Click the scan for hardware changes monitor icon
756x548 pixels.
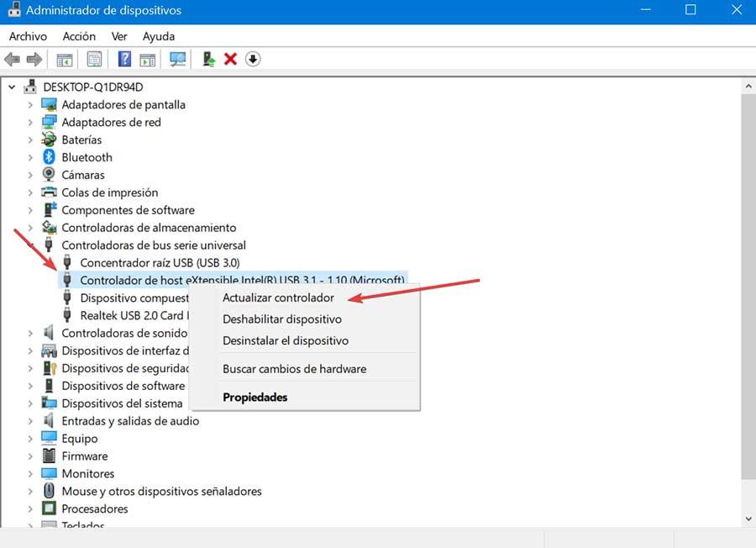point(177,60)
